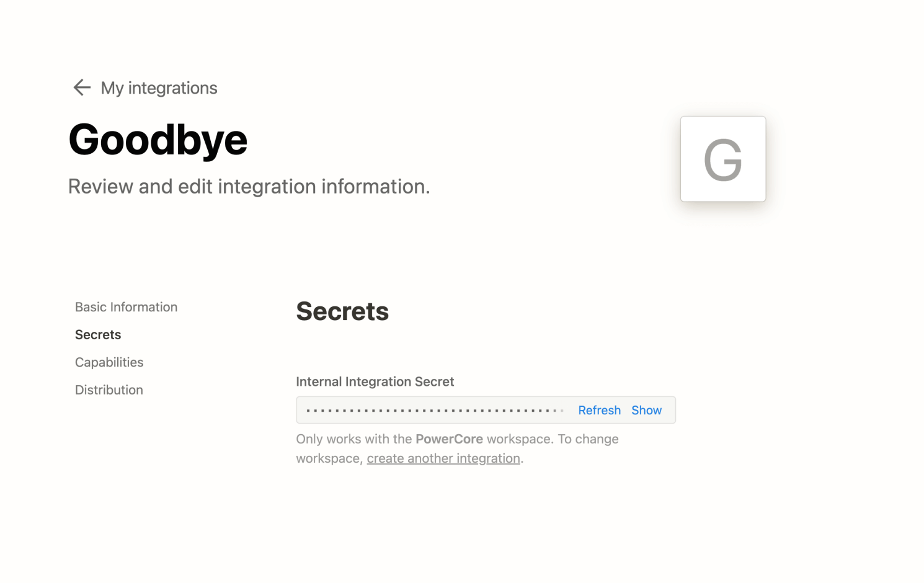Click the integration description text
Image resolution: width=924 pixels, height=583 pixels.
click(x=248, y=186)
